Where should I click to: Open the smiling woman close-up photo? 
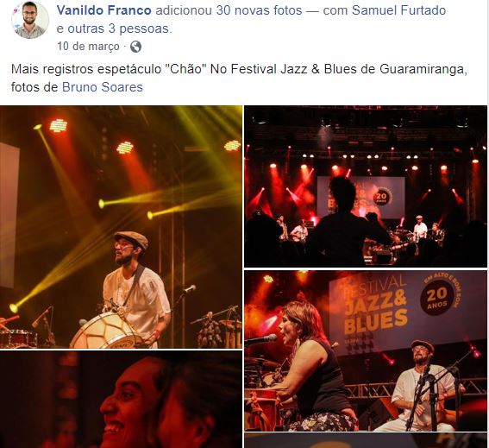(x=121, y=400)
